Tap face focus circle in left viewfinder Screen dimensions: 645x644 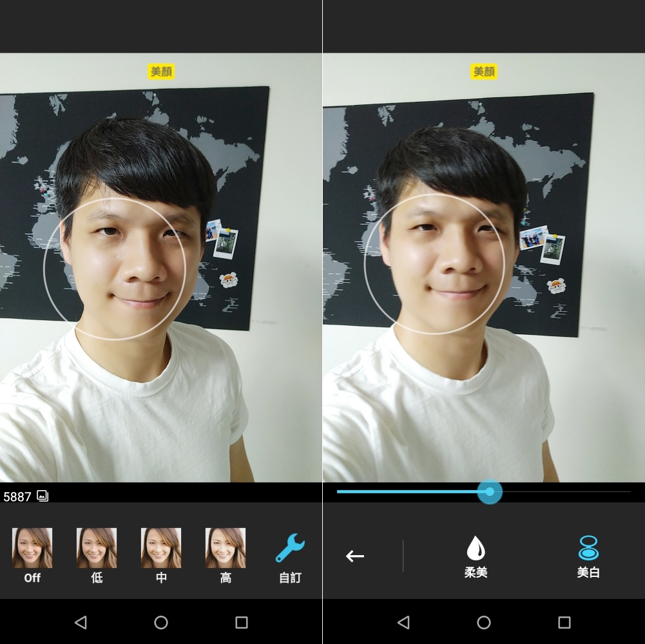[x=115, y=269]
